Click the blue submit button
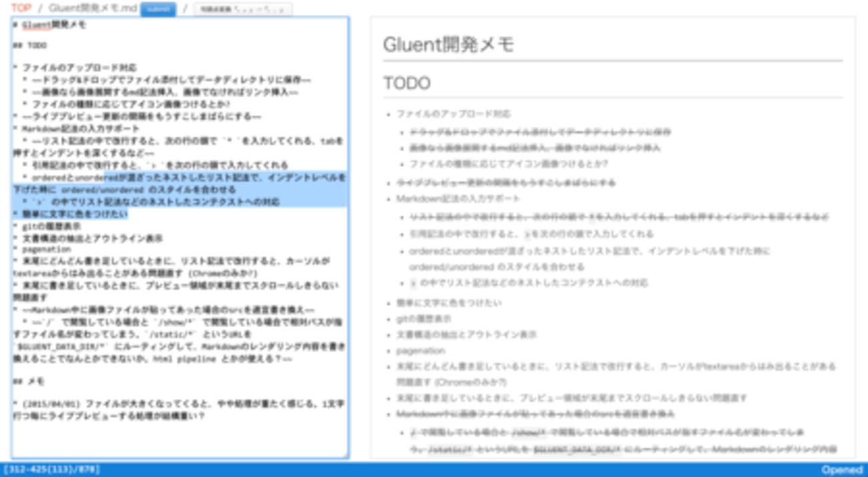The width and height of the screenshot is (868, 477). [x=158, y=9]
